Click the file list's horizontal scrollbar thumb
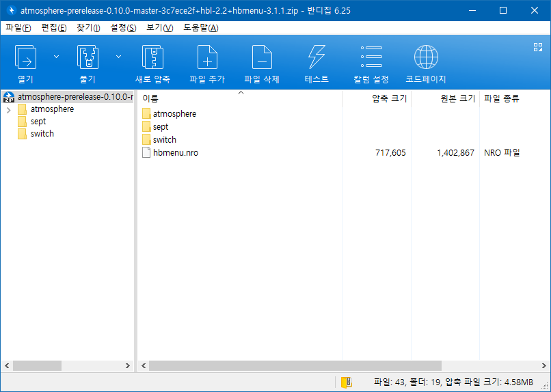 pyautogui.click(x=295, y=365)
